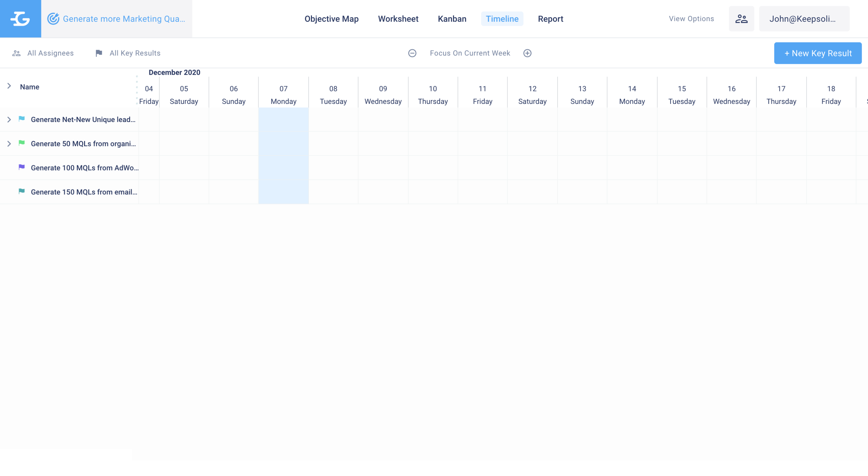This screenshot has width=868, height=476.
Task: Click purple flag of Generate 100 MQLs
Action: click(22, 168)
